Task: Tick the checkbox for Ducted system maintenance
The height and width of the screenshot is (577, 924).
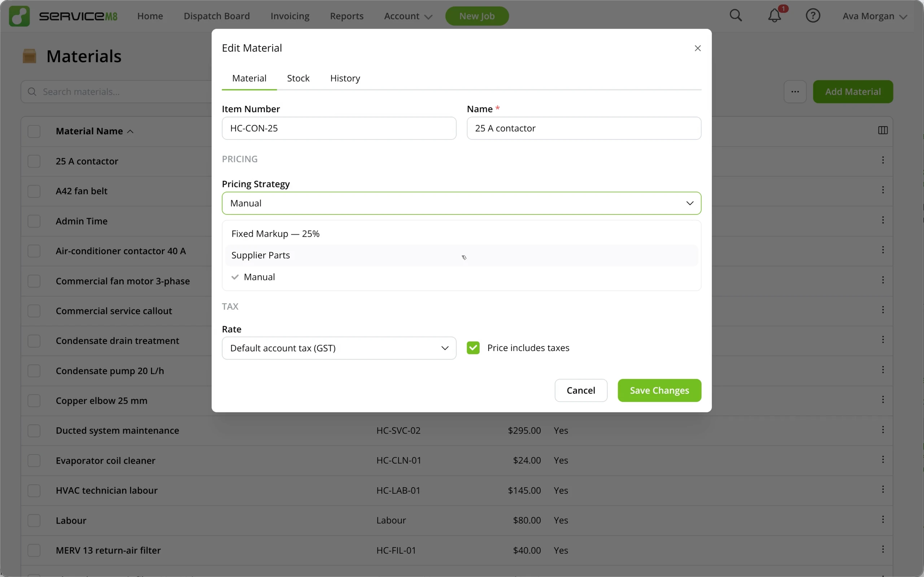Action: (34, 430)
